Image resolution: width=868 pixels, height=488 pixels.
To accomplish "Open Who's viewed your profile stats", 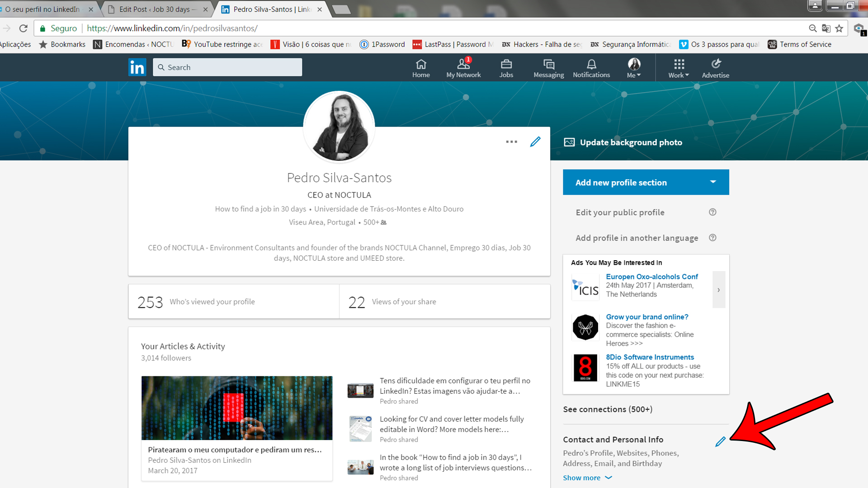I will click(x=234, y=301).
